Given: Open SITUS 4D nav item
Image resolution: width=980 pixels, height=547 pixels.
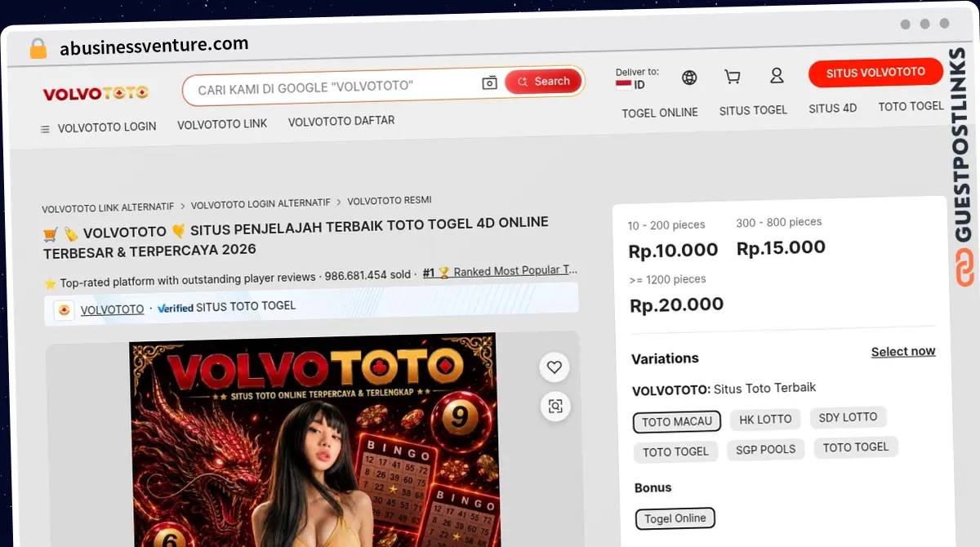Looking at the screenshot, I should pos(832,108).
